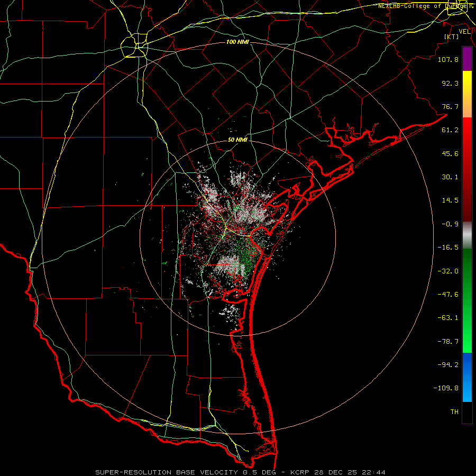Image resolution: width=476 pixels, height=476 pixels.
Task: Click the 100 NMI range ring label
Action: coord(237,42)
